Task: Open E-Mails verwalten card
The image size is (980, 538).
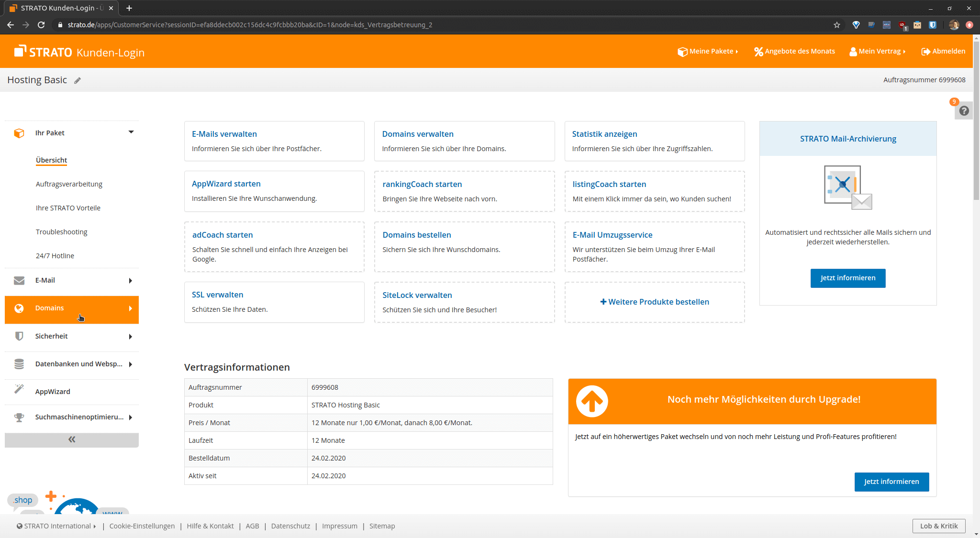Action: (274, 141)
